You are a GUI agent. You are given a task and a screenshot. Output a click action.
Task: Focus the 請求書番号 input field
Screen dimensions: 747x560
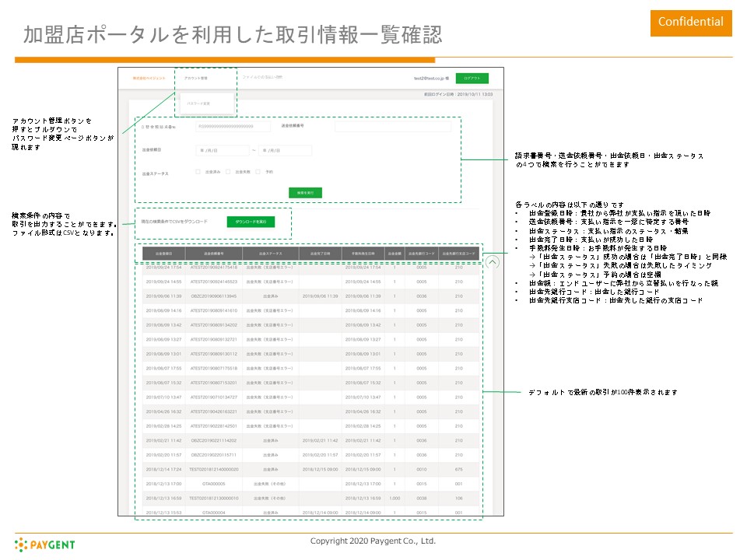click(x=233, y=126)
